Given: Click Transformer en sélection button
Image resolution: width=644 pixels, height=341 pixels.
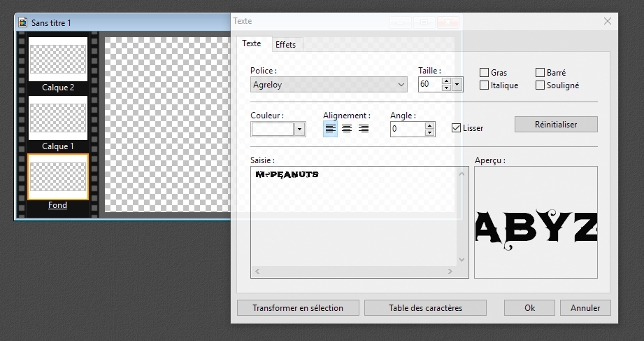Looking at the screenshot, I should point(298,308).
